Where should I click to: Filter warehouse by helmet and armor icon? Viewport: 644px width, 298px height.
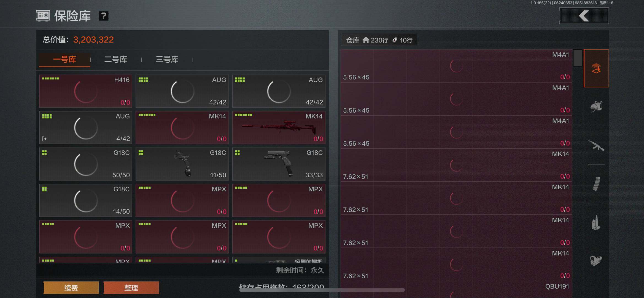tap(596, 107)
